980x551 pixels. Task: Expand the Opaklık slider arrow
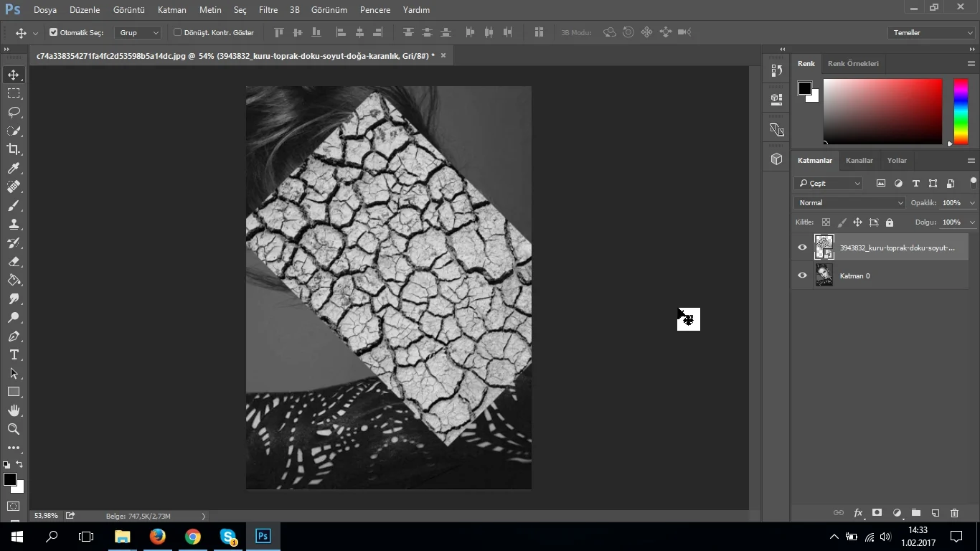pyautogui.click(x=972, y=203)
